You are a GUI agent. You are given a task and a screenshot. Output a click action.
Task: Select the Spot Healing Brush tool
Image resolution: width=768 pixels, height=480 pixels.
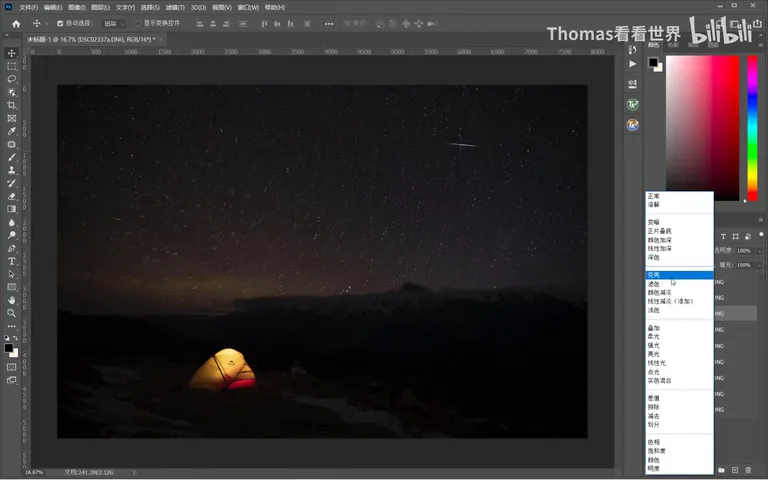click(x=12, y=144)
